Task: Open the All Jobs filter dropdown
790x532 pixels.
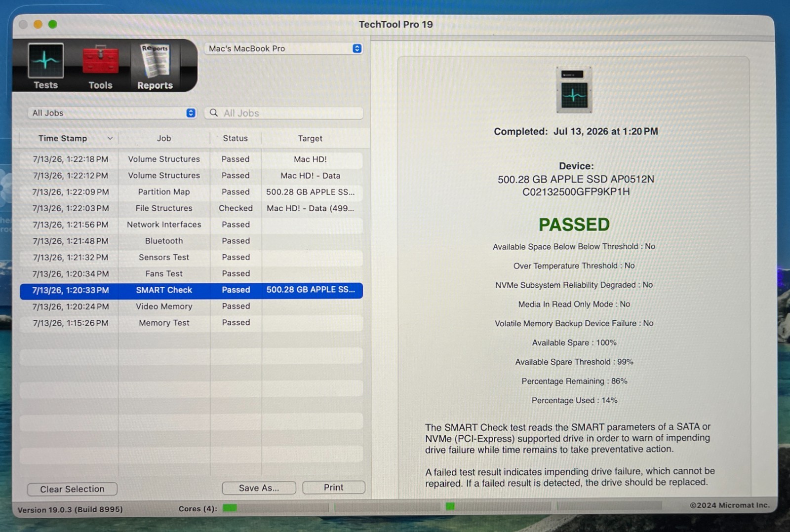Action: point(112,113)
